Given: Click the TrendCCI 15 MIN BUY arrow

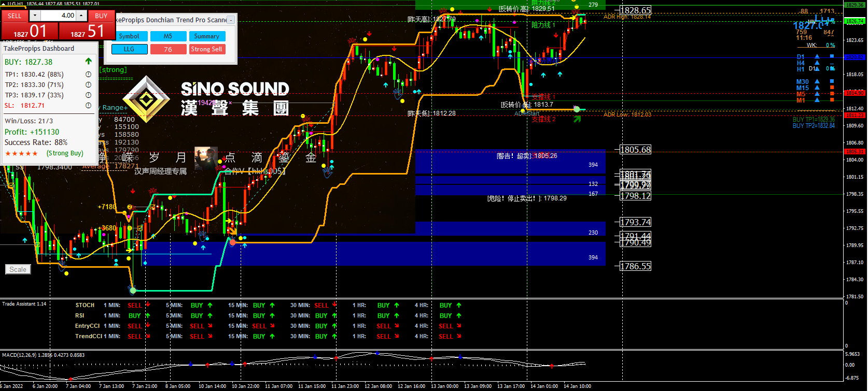Looking at the screenshot, I should coord(272,336).
